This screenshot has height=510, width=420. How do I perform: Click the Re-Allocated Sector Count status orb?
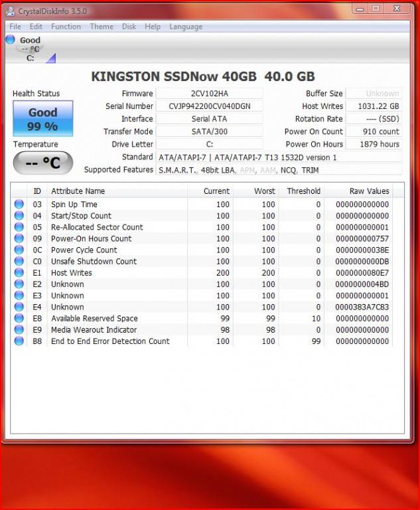[x=19, y=227]
